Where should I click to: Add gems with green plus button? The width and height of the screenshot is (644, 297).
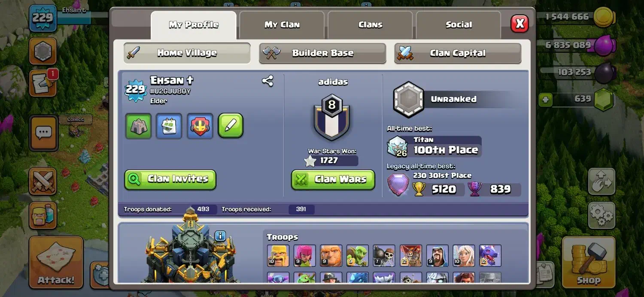click(545, 100)
